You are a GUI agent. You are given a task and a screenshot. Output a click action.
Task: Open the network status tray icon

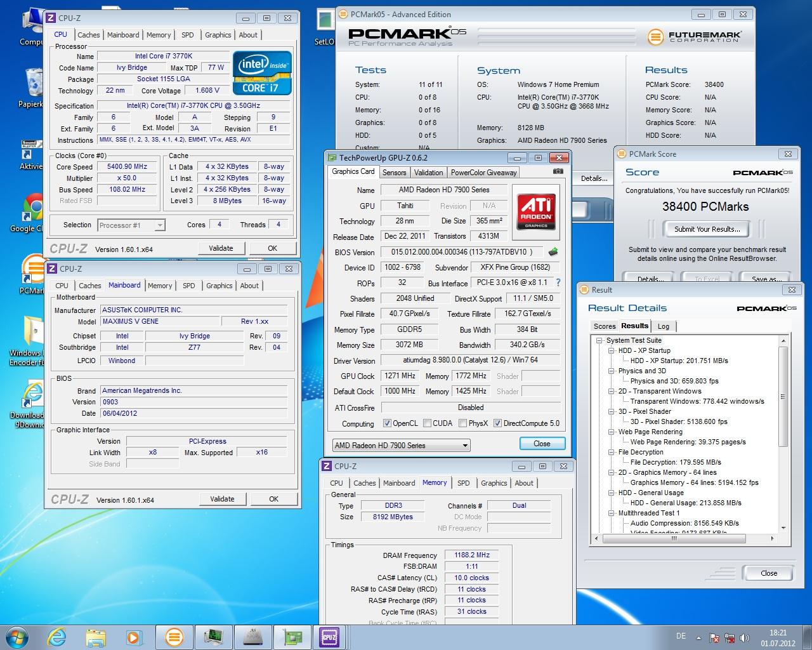tap(729, 638)
